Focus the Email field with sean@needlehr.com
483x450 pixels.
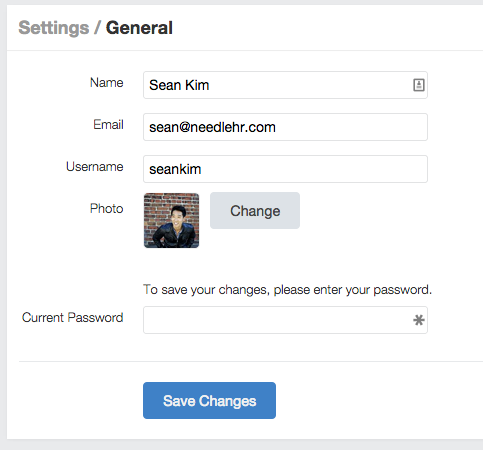tap(285, 127)
